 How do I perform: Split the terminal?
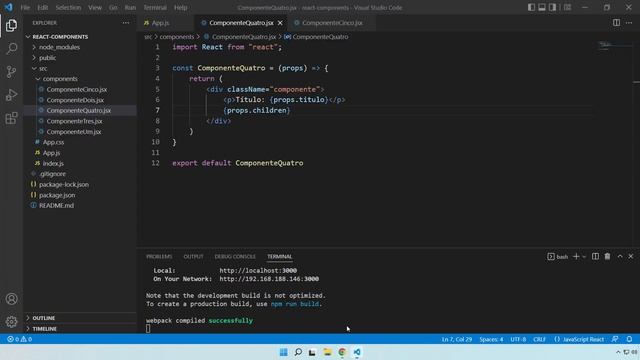(x=596, y=256)
